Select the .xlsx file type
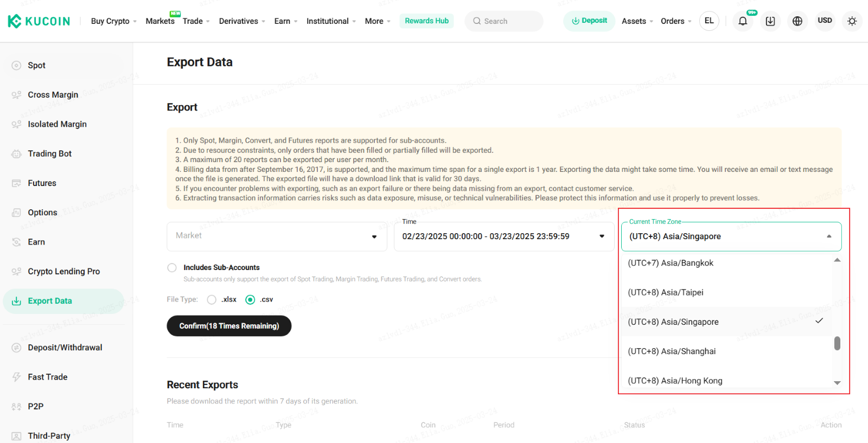The height and width of the screenshot is (443, 868). pos(212,300)
